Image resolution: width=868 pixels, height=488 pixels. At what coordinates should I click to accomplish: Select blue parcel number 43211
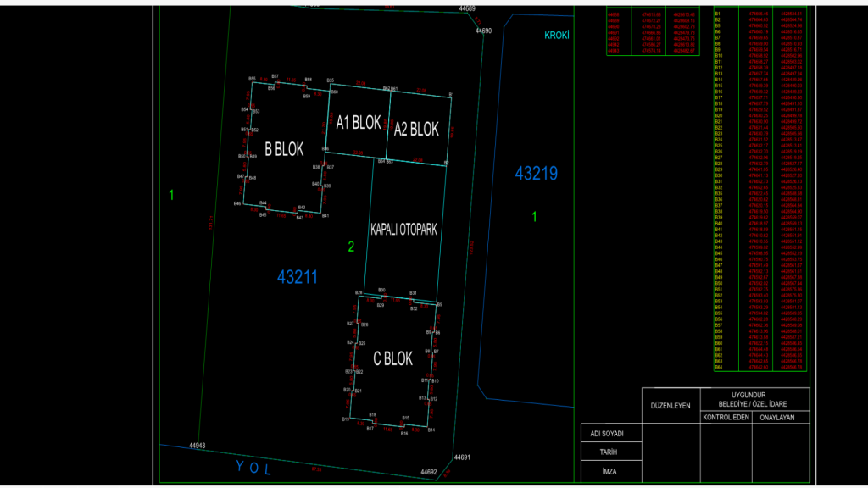point(297,276)
